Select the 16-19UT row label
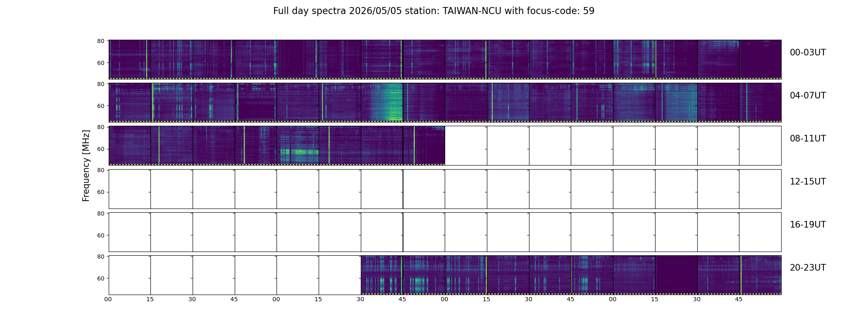Viewport: 868px width, 331px height. [x=808, y=225]
